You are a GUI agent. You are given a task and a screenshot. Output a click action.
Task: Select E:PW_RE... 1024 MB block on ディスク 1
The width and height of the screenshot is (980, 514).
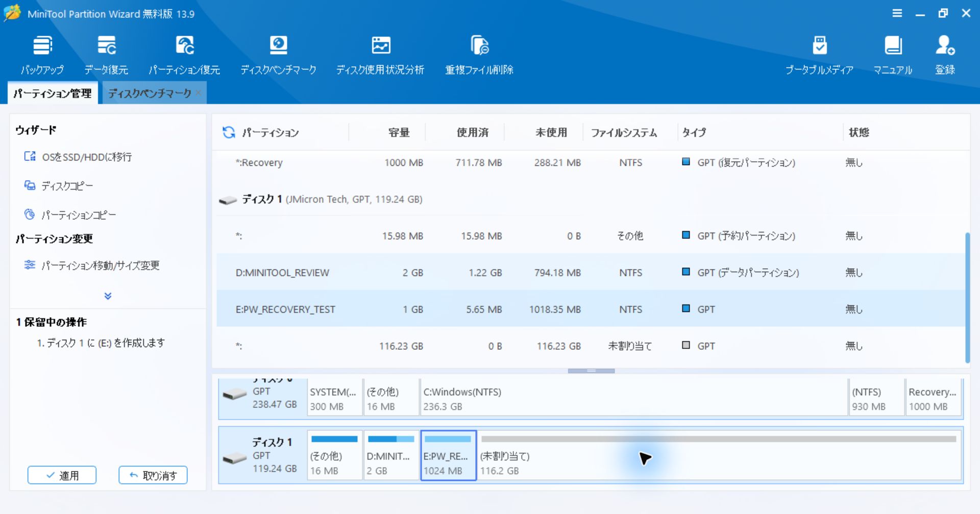[x=448, y=455]
